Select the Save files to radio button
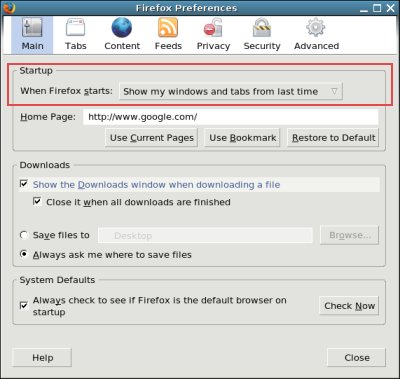 (24, 235)
